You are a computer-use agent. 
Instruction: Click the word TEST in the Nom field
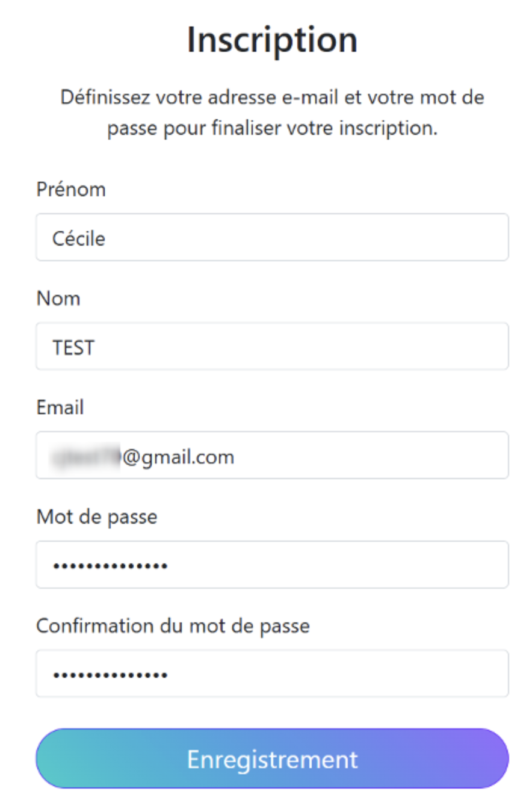tap(73, 347)
